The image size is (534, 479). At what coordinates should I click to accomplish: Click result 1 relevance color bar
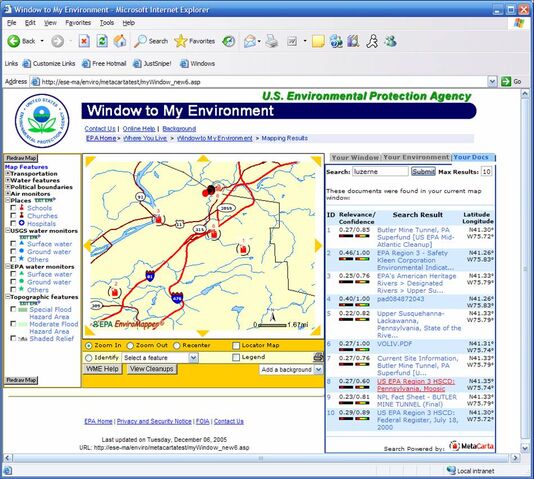click(346, 236)
